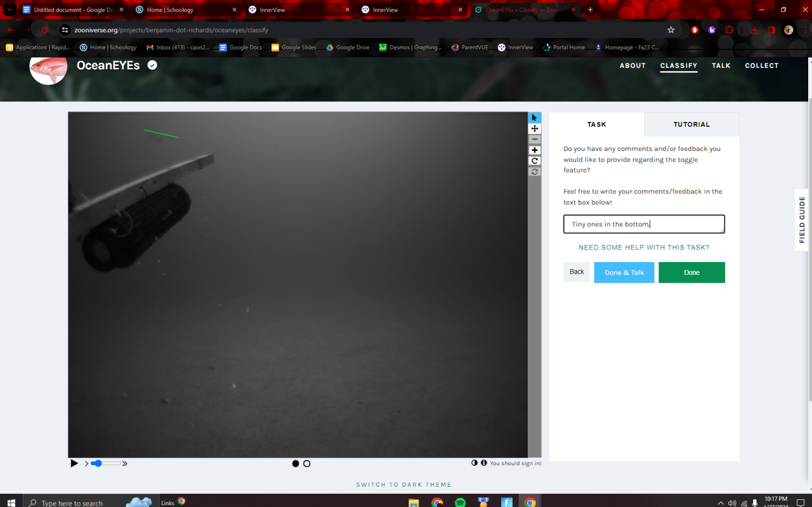Viewport: 812px width, 507px height.
Task: Open the volume control in tray
Action: (x=732, y=503)
